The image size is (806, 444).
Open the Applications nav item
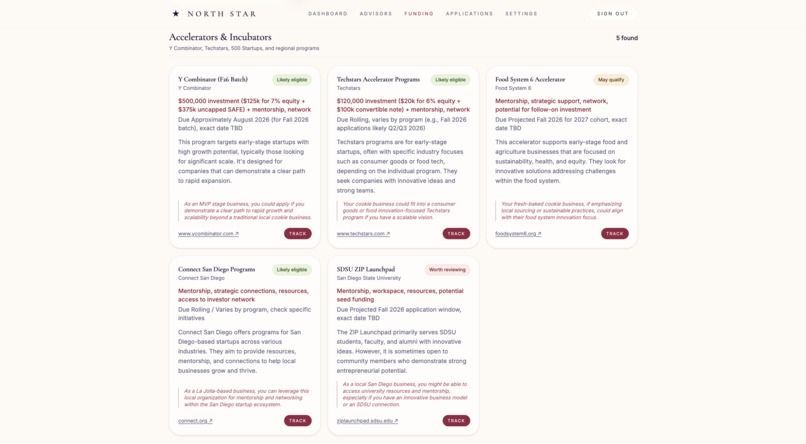[x=469, y=14]
